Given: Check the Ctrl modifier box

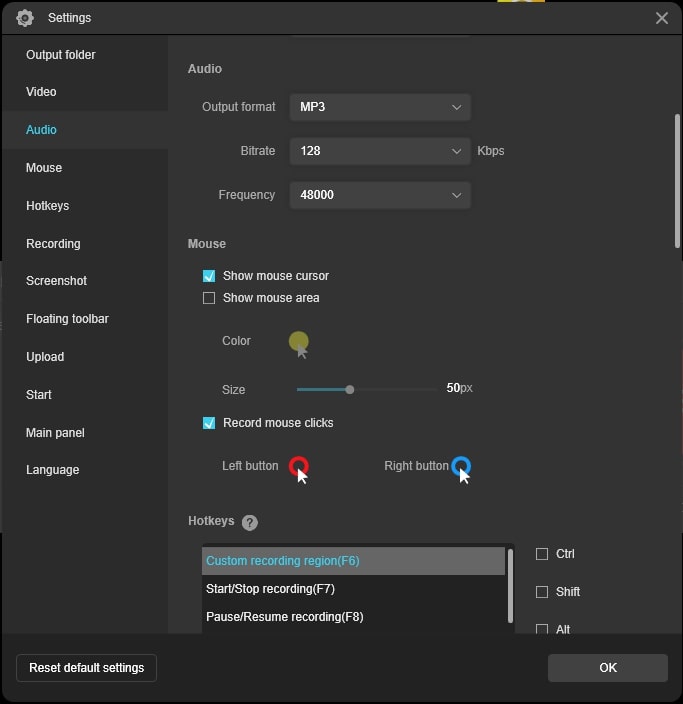Looking at the screenshot, I should pos(542,554).
